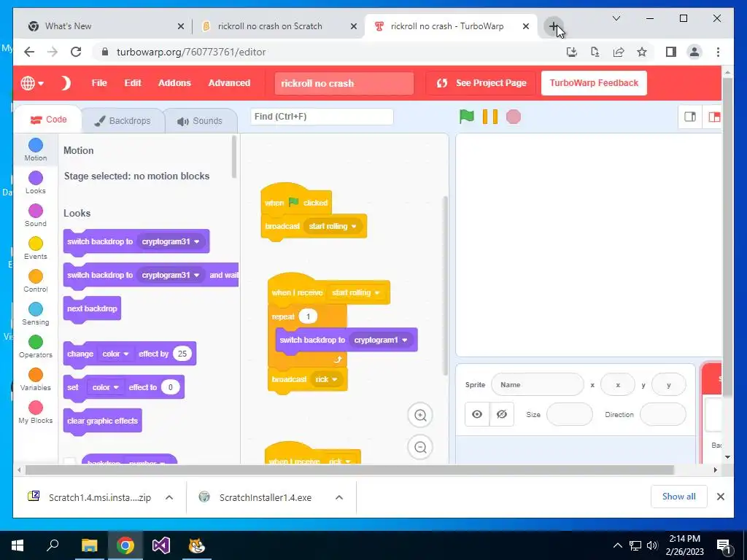Click the green flag to start project
This screenshot has width=747, height=560.
point(466,117)
